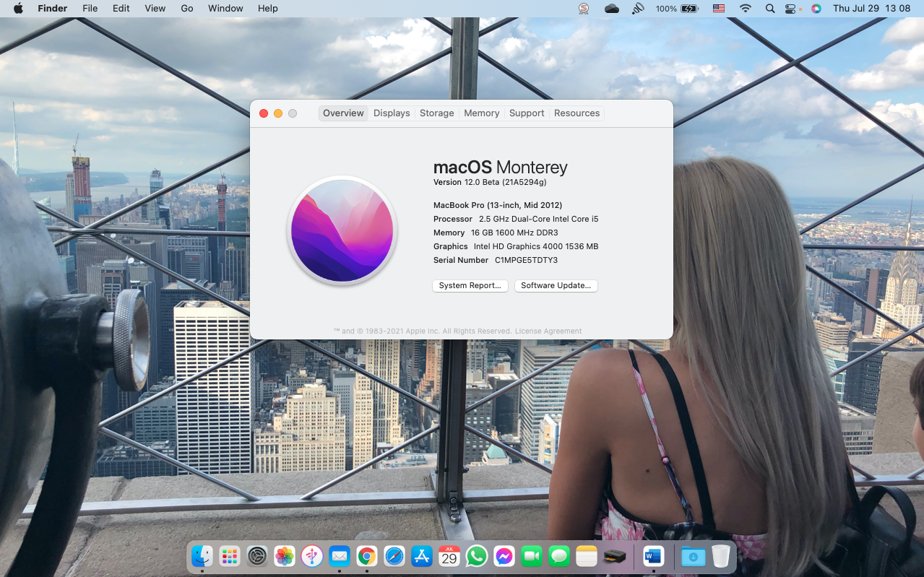Open the View menu

[x=155, y=9]
